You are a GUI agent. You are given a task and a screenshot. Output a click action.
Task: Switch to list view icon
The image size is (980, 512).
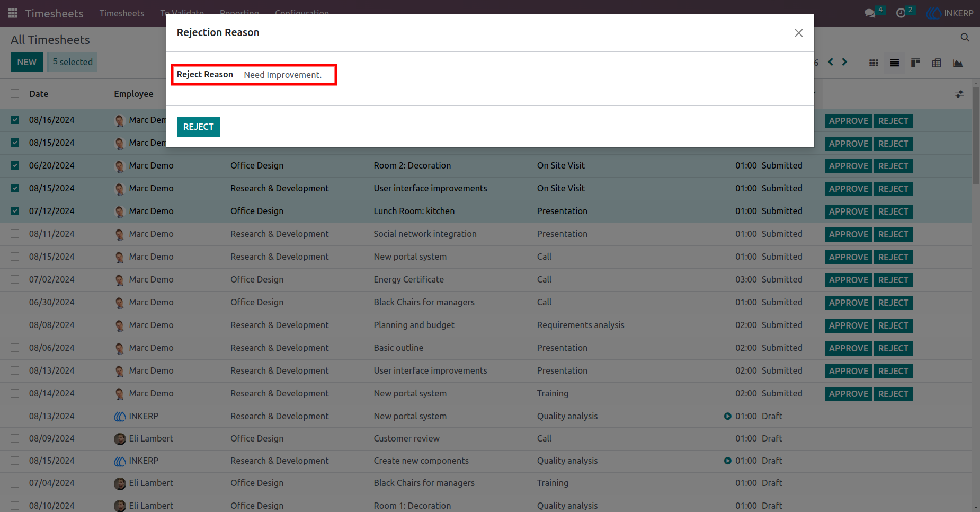(895, 63)
